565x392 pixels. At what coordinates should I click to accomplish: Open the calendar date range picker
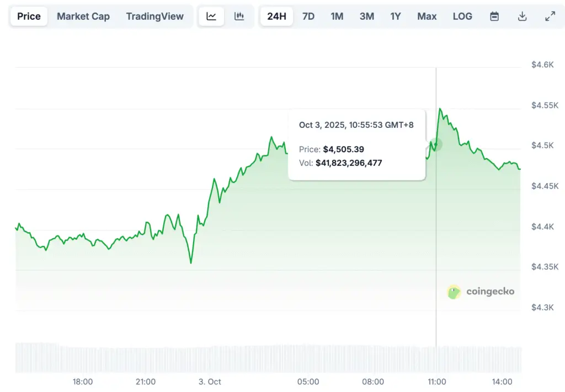tap(494, 17)
